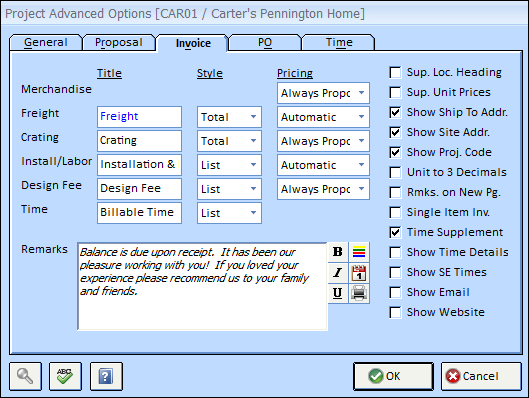
Task: Click the Title column heading
Action: (109, 73)
